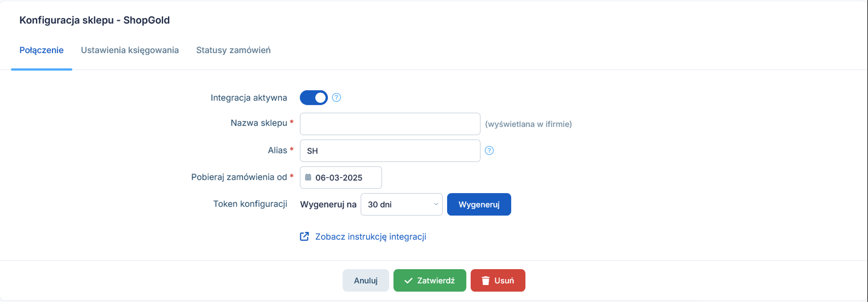This screenshot has height=302, width=868.
Task: Click help icon beside Integracja aktywna toggle
Action: 337,98
